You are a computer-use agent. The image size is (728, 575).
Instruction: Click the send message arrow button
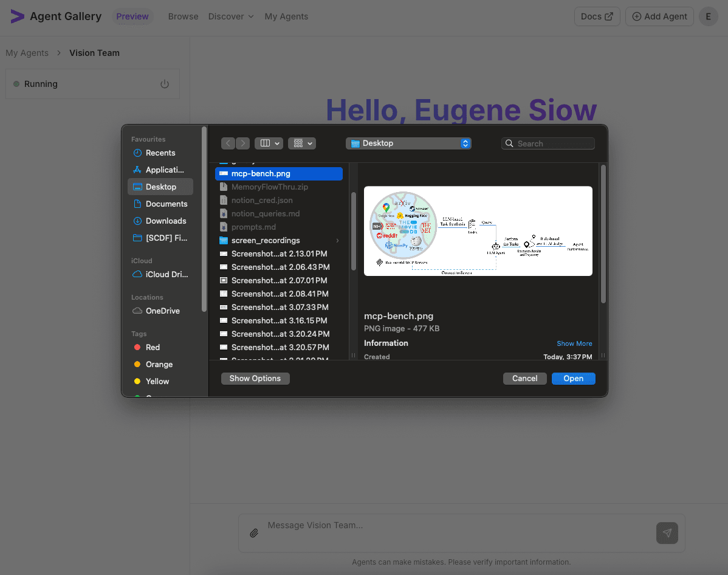[x=667, y=533]
